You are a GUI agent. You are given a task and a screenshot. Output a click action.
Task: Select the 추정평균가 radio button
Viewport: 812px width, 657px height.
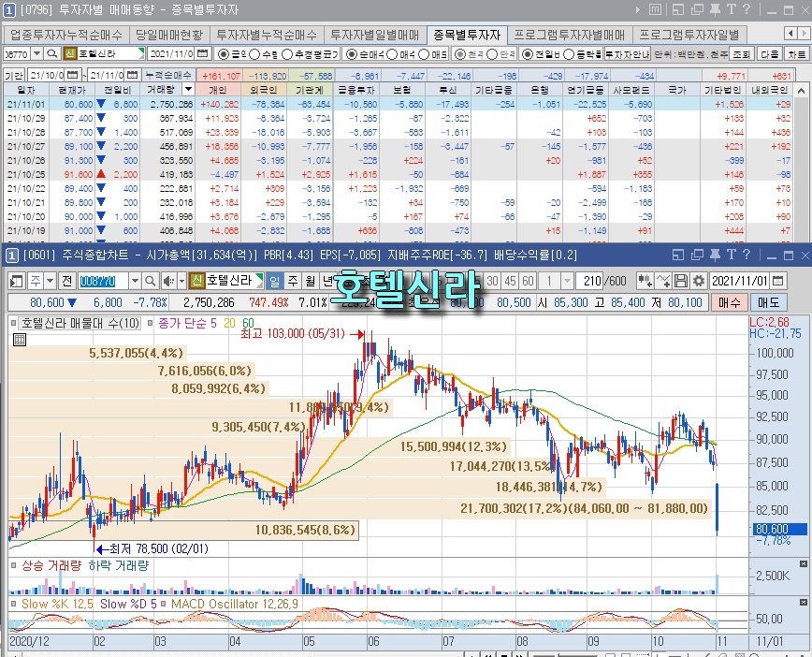(x=287, y=54)
